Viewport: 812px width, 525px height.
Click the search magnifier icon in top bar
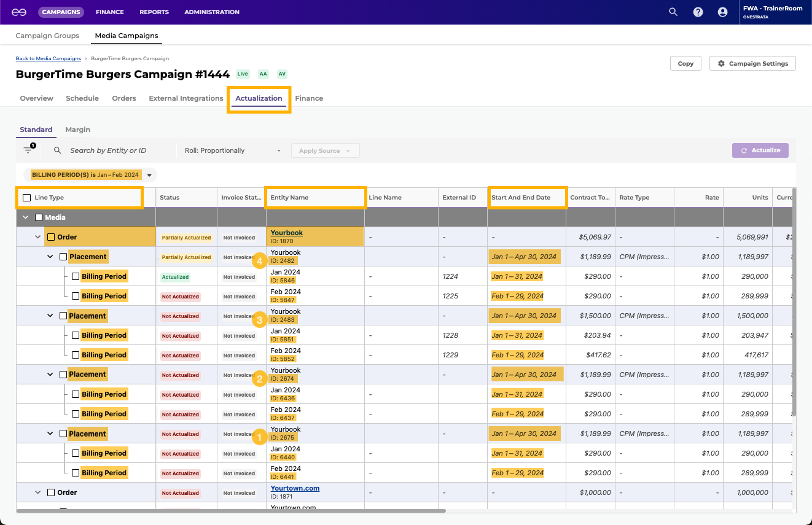673,12
